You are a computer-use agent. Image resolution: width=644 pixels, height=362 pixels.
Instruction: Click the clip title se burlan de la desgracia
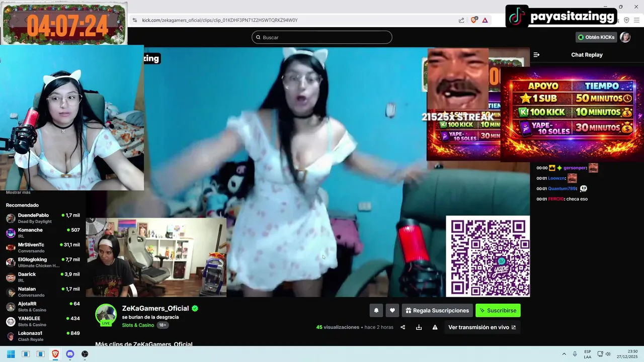(150, 317)
